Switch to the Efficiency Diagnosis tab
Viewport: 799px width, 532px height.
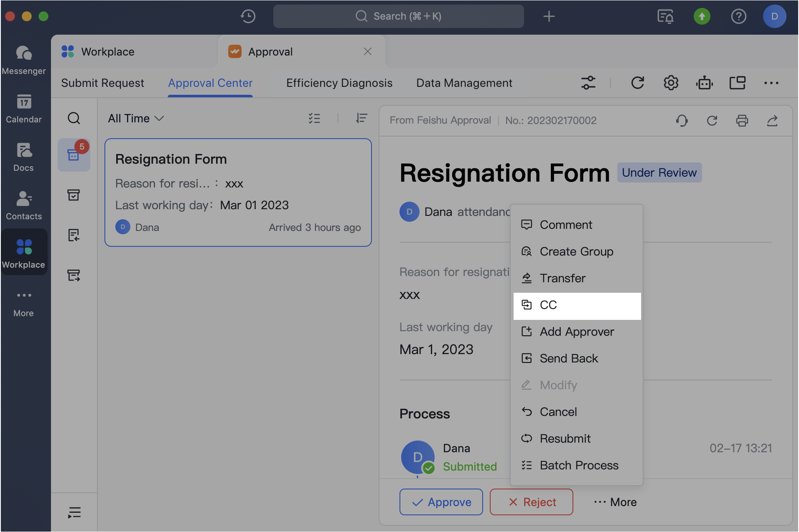pyautogui.click(x=339, y=83)
